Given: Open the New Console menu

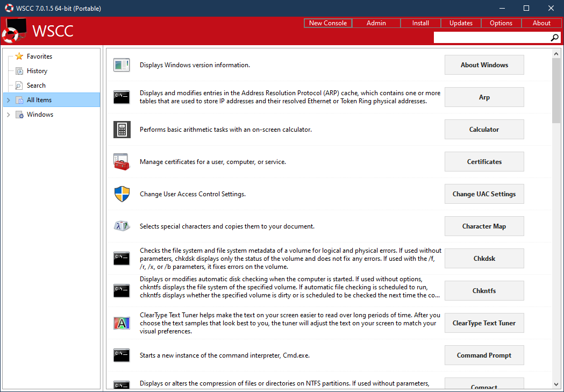Looking at the screenshot, I should click(327, 23).
